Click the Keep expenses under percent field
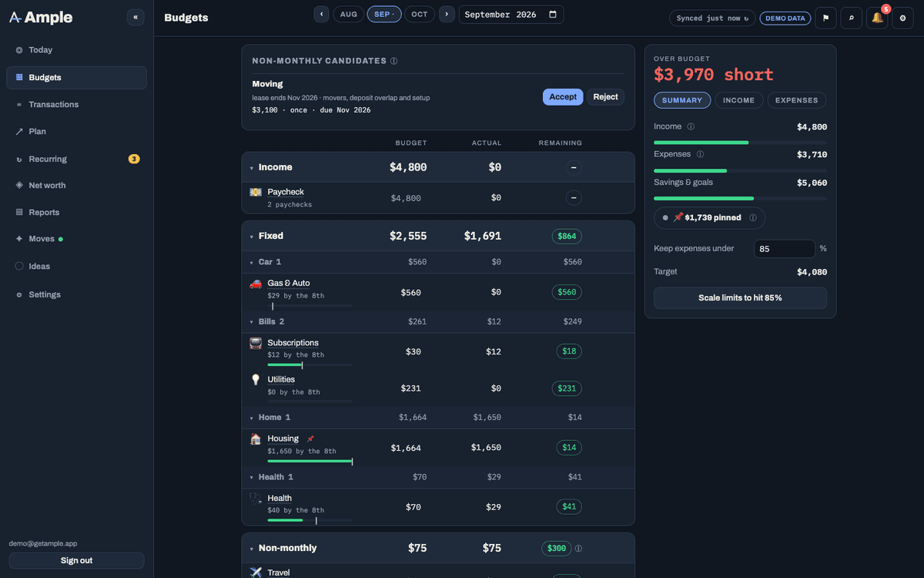This screenshot has height=578, width=924. pos(784,249)
